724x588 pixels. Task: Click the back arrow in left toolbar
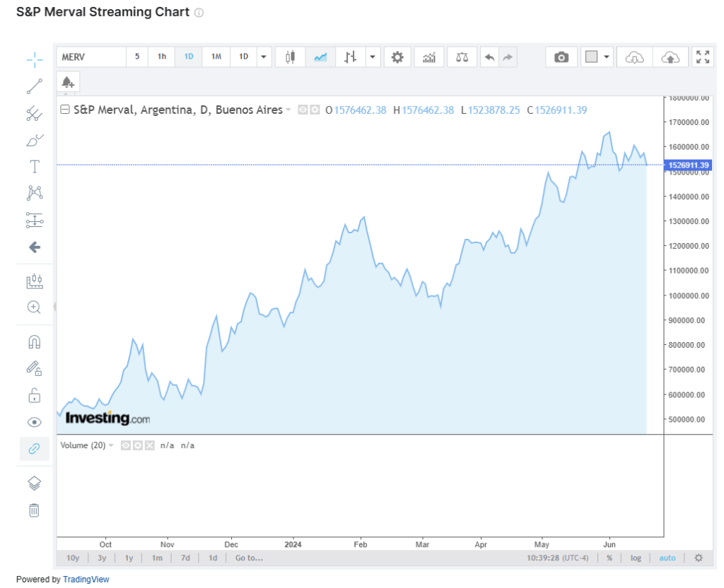[x=35, y=247]
